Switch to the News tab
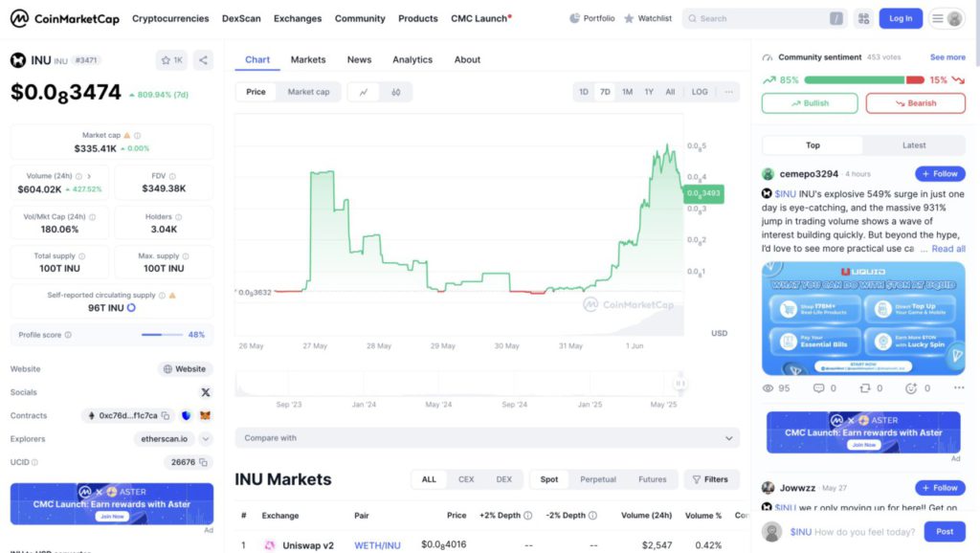Image resolution: width=980 pixels, height=553 pixels. pos(360,60)
